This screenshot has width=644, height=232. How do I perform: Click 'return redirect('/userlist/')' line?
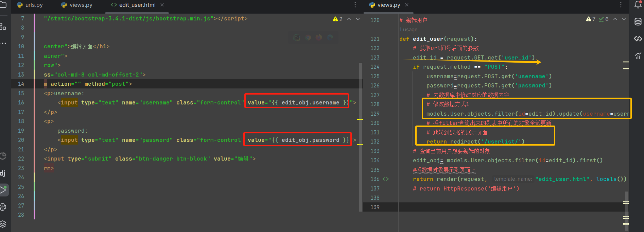pyautogui.click(x=475, y=142)
